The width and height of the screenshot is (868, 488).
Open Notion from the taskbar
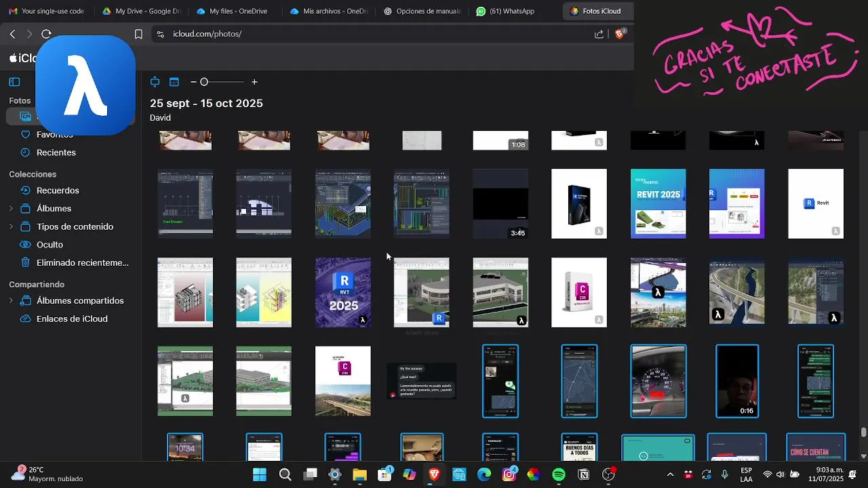pos(584,474)
